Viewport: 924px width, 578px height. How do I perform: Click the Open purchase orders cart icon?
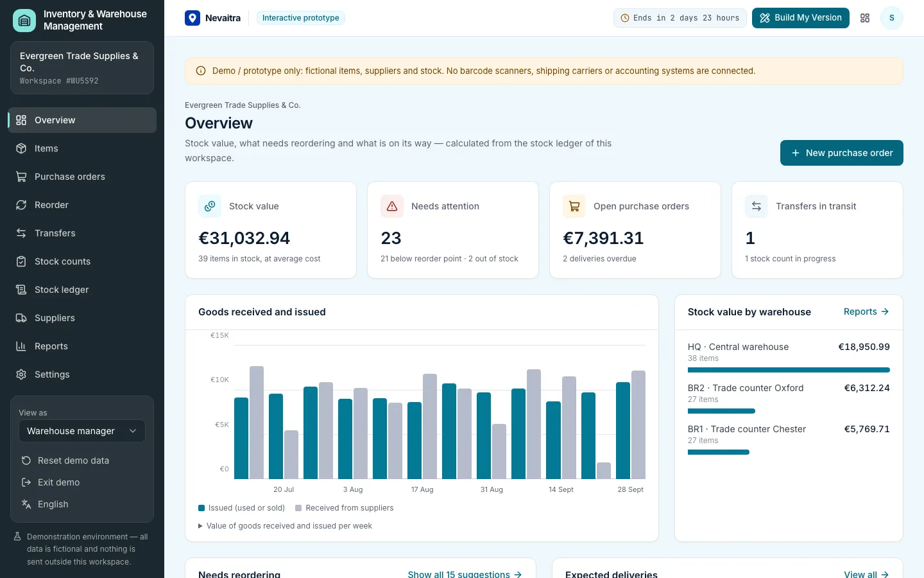[x=574, y=206]
